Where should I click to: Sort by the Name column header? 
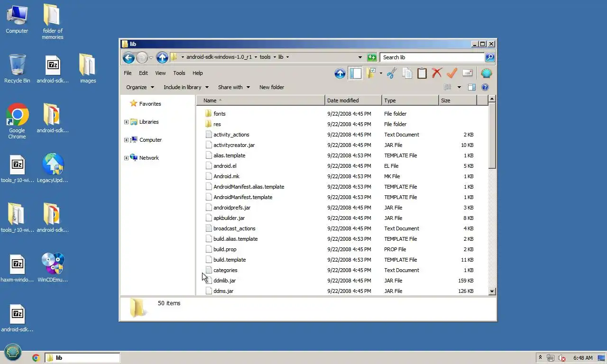tap(261, 100)
